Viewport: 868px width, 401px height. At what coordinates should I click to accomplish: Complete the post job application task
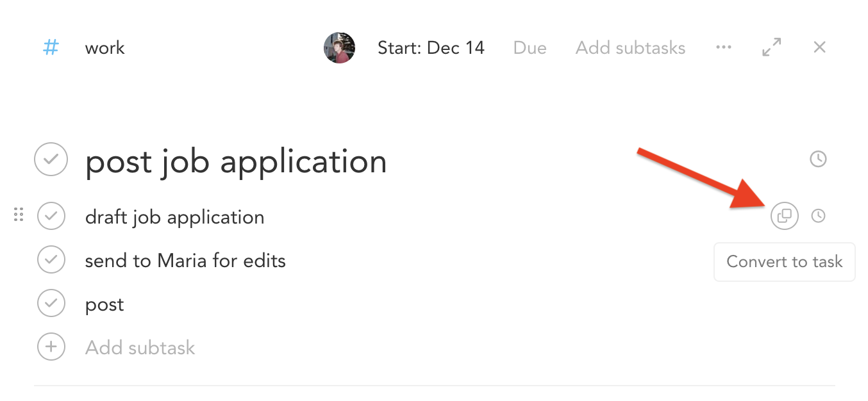[x=51, y=160]
